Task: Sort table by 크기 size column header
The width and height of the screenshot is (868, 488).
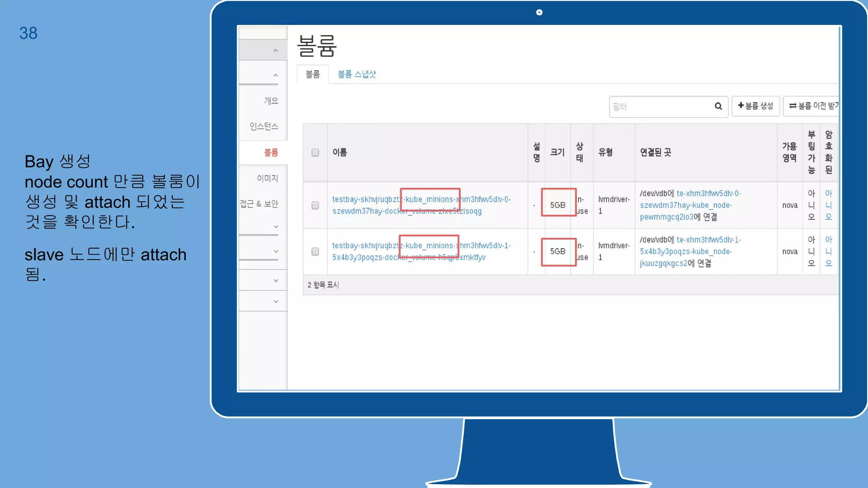Action: tap(557, 152)
